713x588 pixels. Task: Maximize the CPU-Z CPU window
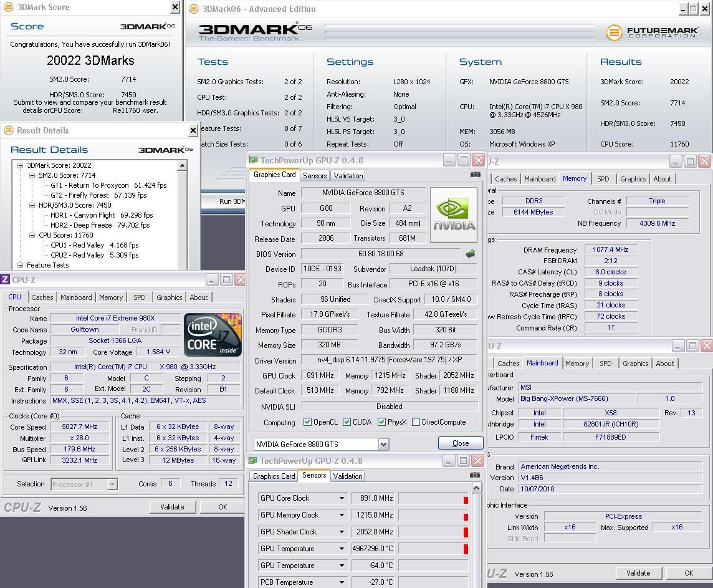[x=226, y=280]
